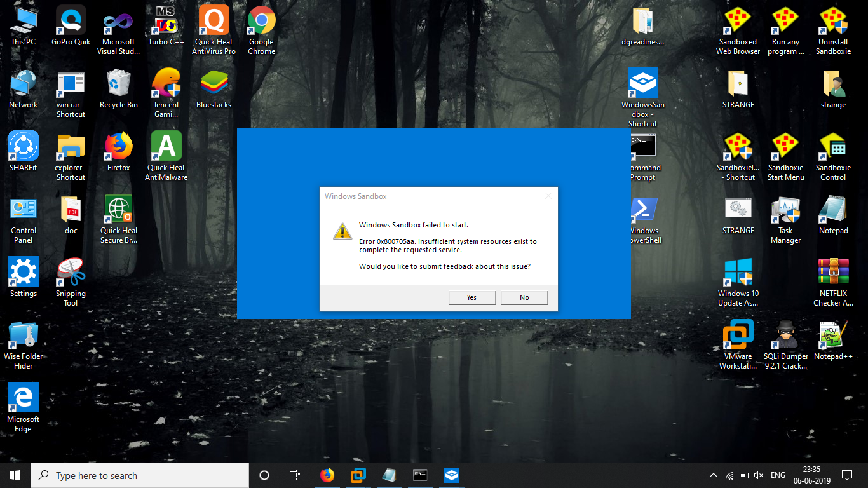868x488 pixels.
Task: Open taskbar clock showing 23:35
Action: click(x=811, y=475)
